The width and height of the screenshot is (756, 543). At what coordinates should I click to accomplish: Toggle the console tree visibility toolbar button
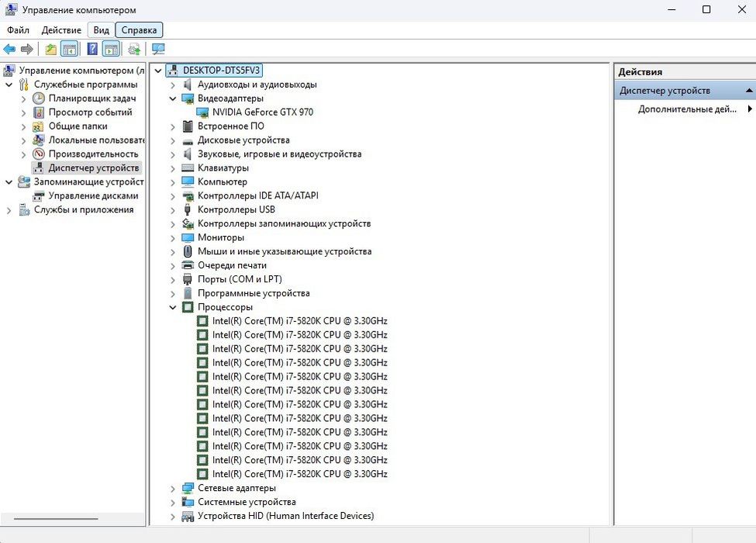tap(70, 49)
